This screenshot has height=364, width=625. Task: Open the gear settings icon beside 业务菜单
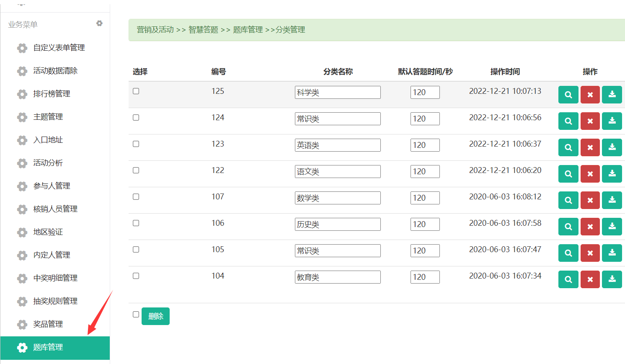99,23
